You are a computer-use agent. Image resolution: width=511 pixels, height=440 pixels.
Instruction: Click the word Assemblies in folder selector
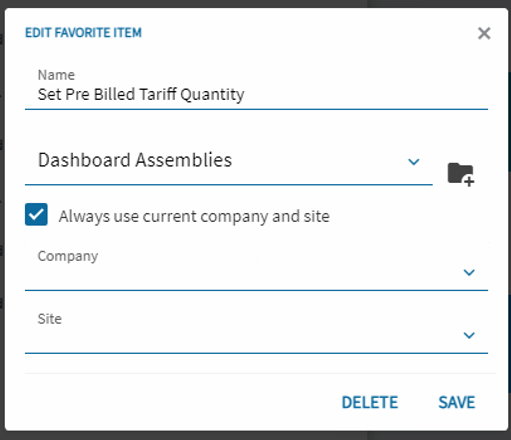click(184, 160)
